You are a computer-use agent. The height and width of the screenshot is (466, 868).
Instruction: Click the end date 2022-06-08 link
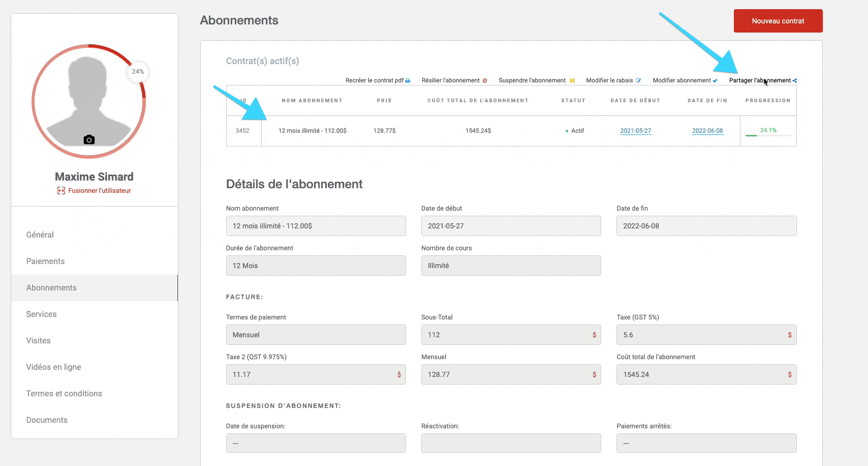tap(707, 131)
